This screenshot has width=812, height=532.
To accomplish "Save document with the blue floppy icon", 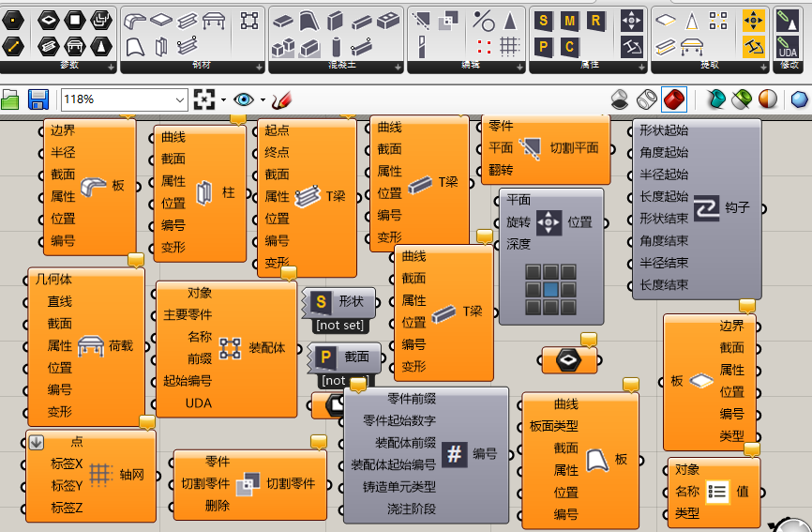I will (38, 99).
